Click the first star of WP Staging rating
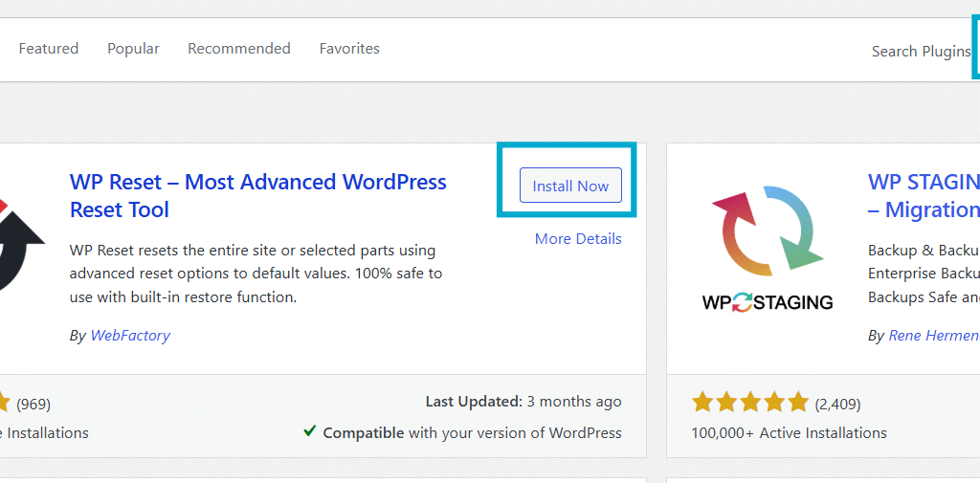This screenshot has width=980, height=483. tap(703, 402)
